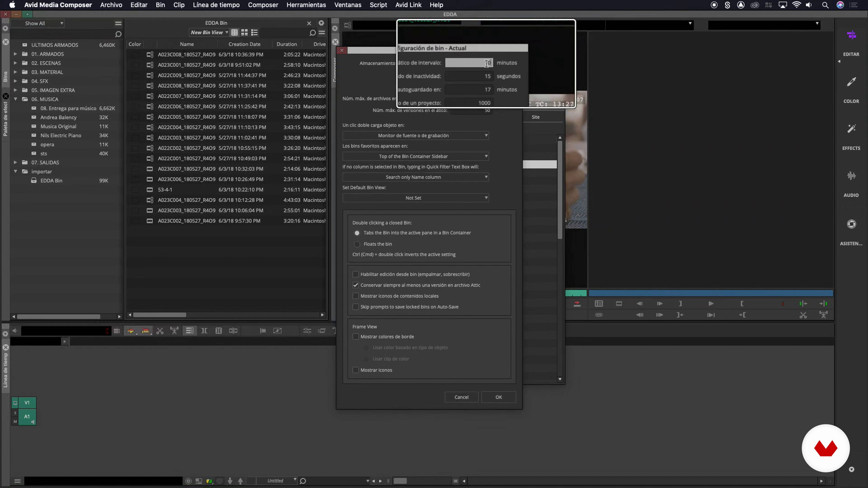The image size is (868, 488).
Task: Open the bin container sidebar hamburger menu
Action: [x=118, y=23]
